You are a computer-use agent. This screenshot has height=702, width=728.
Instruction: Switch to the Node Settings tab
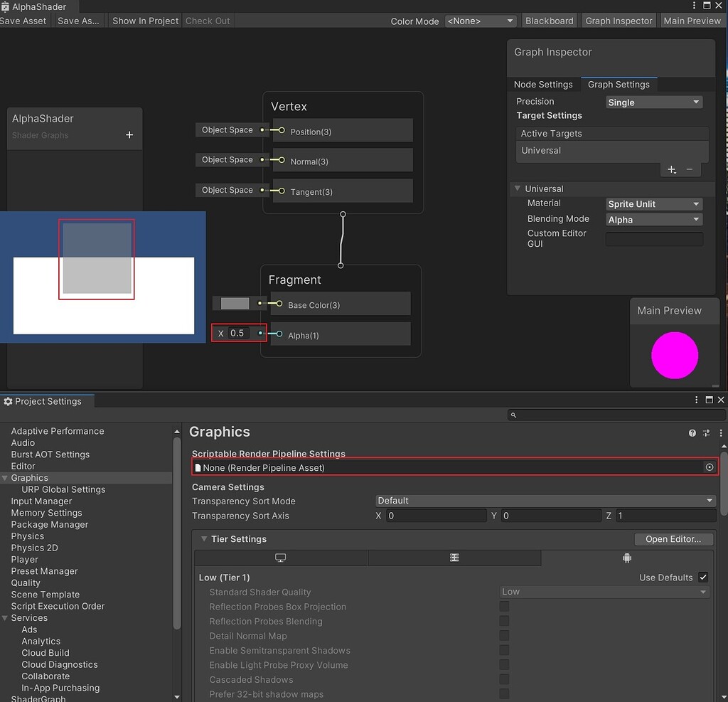[543, 84]
